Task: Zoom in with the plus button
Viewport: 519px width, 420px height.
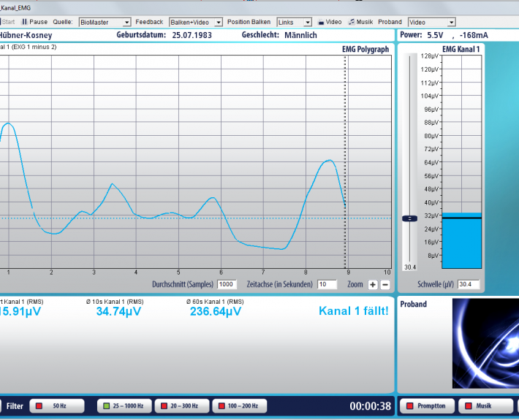Action: tap(373, 284)
